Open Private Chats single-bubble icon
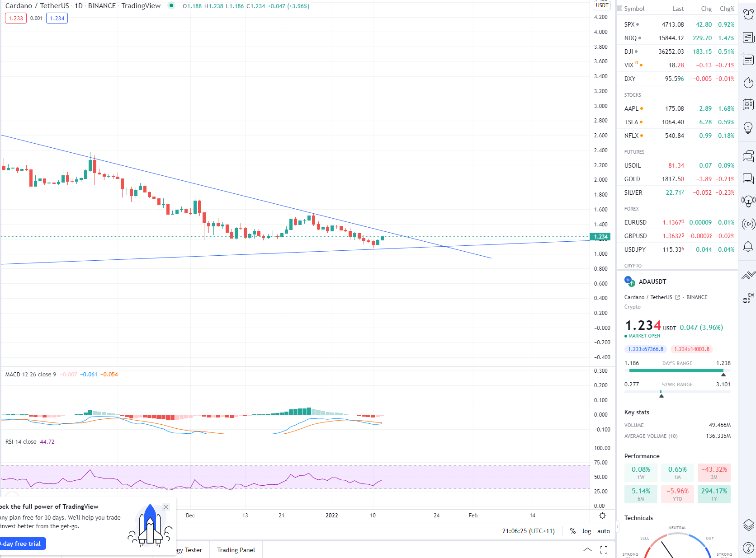The width and height of the screenshot is (756, 558). (x=748, y=178)
